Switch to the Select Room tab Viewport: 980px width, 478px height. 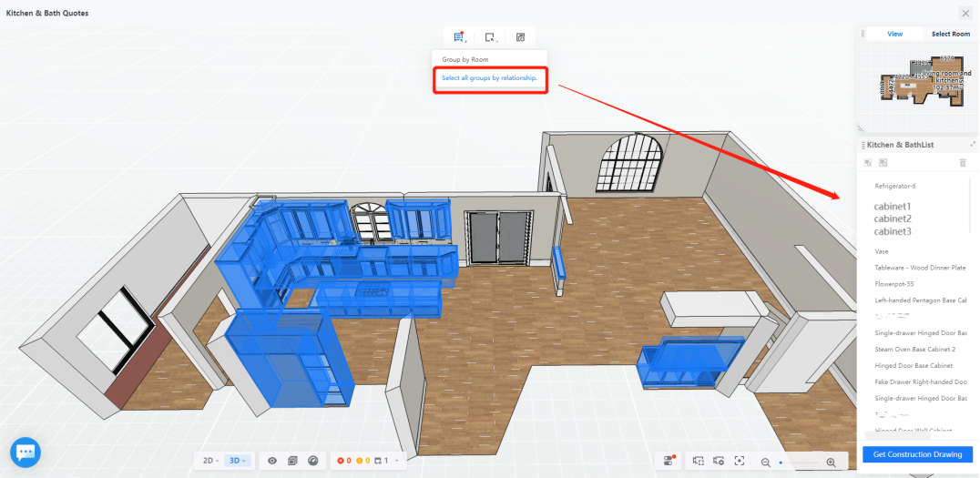(x=950, y=34)
